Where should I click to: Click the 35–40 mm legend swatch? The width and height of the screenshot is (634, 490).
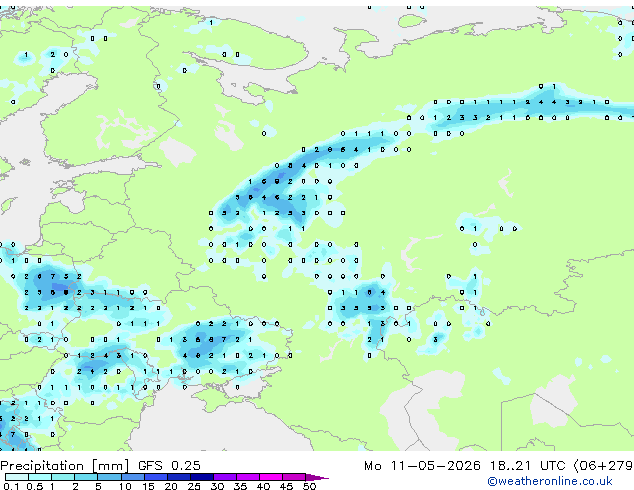[247, 477]
